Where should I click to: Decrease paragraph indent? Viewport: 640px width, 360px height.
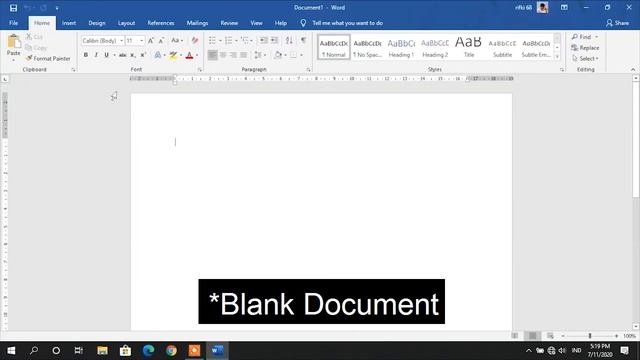point(264,40)
